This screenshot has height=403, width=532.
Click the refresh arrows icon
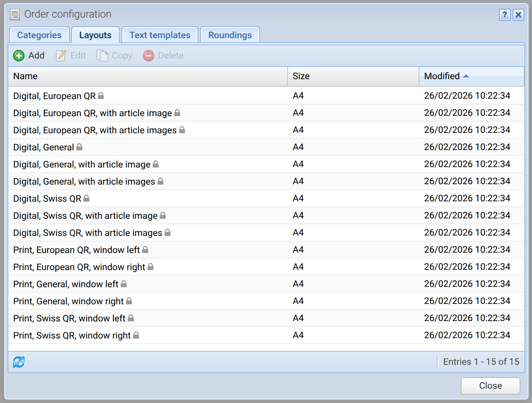[19, 362]
